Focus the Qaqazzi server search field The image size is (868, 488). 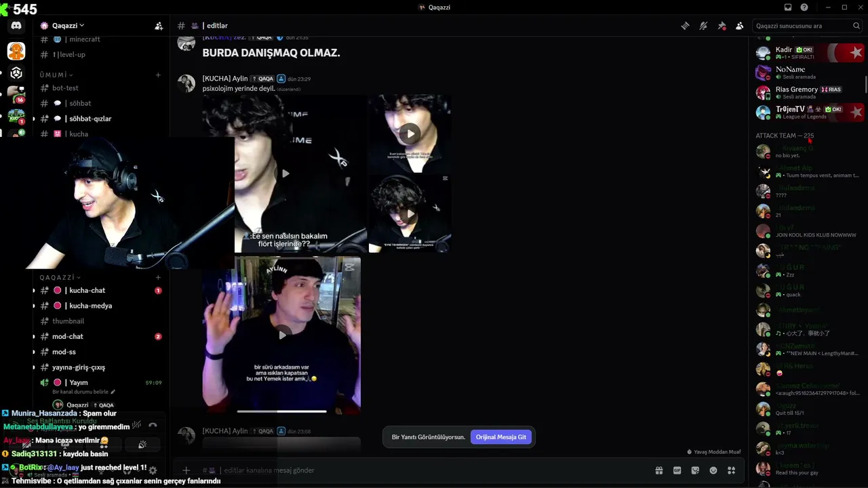(808, 26)
